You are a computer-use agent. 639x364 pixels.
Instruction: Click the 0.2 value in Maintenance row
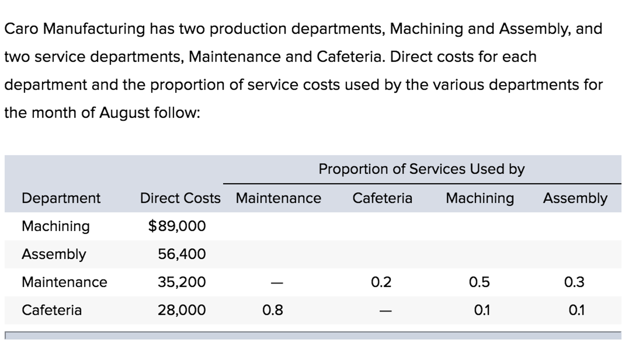click(x=381, y=282)
